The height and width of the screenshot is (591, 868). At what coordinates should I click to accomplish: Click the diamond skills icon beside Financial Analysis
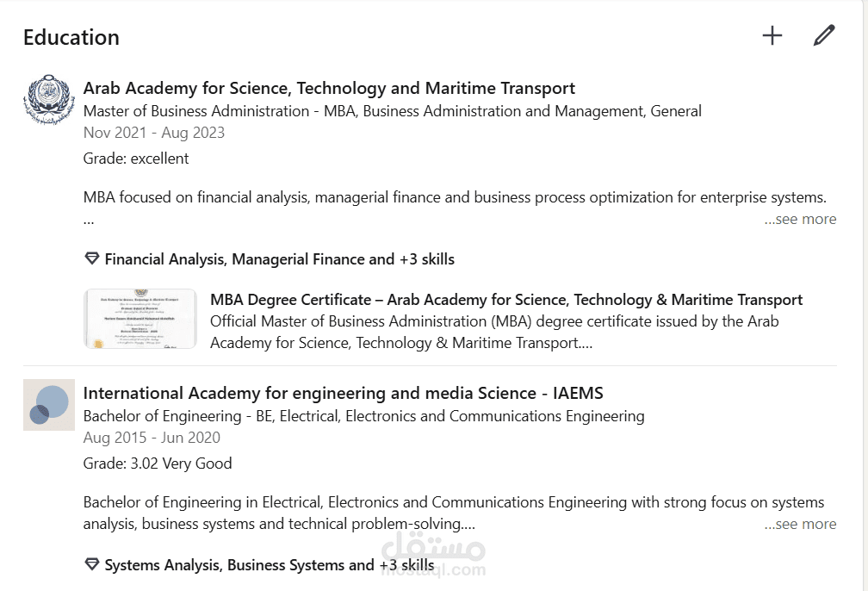pyautogui.click(x=91, y=258)
